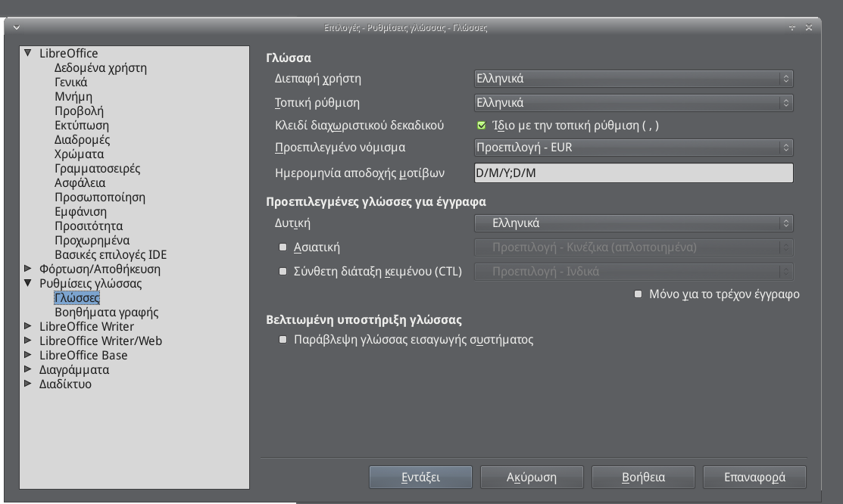The height and width of the screenshot is (504, 843).
Task: Uncheck Ίδιο με την τοπική ρύθμιση
Action: (482, 126)
